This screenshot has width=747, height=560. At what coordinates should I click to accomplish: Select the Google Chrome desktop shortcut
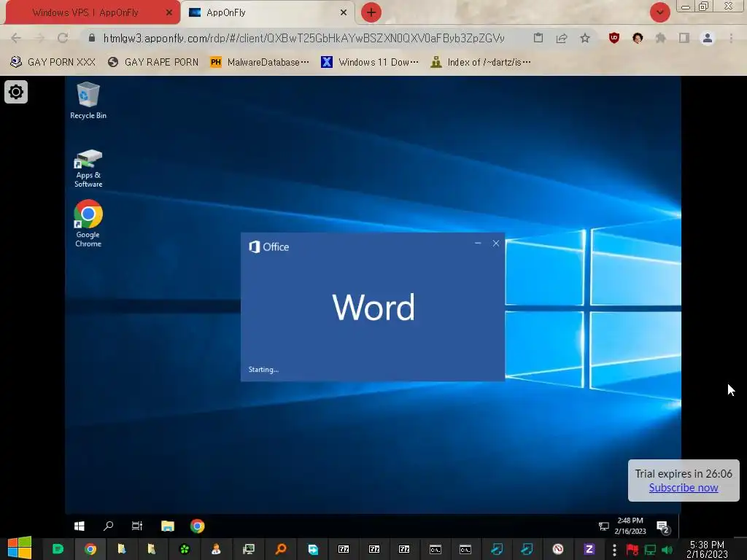pos(88,224)
